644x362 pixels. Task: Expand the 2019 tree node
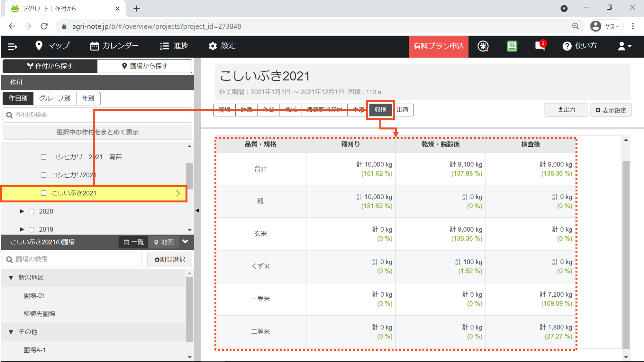click(x=22, y=229)
